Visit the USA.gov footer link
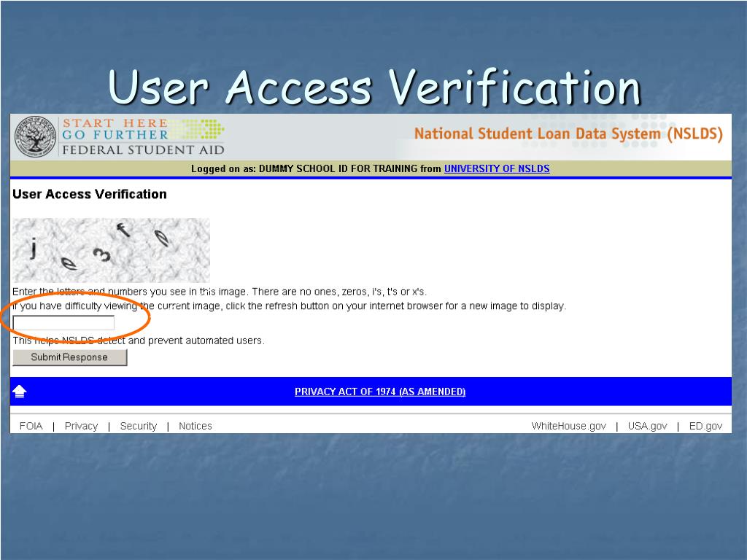Viewport: 747px width, 560px height. (x=648, y=426)
